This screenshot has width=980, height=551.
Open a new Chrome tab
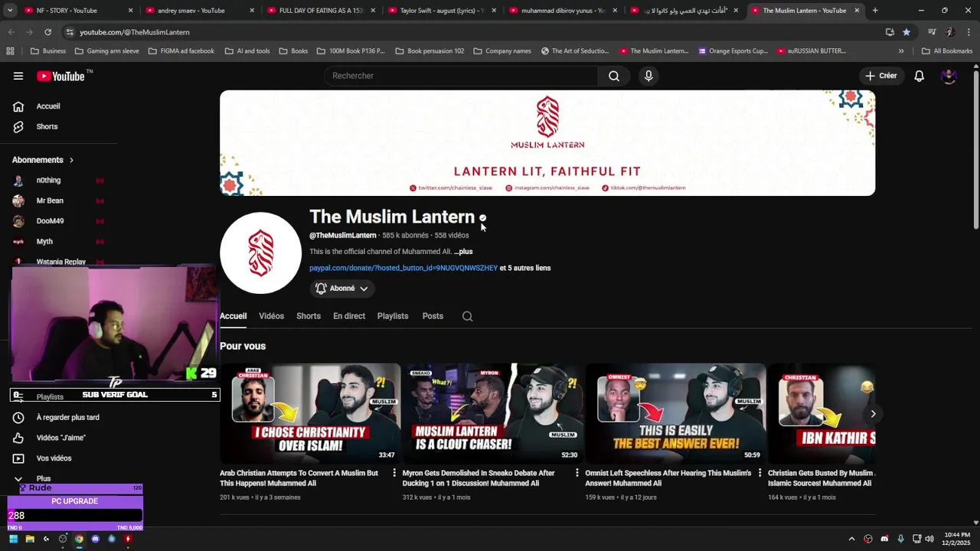click(x=875, y=11)
